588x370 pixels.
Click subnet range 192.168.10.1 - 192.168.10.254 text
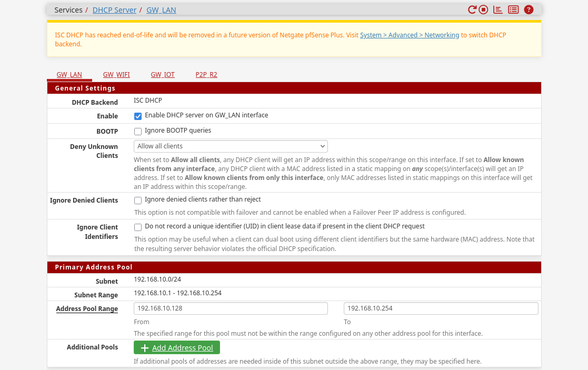point(178,293)
